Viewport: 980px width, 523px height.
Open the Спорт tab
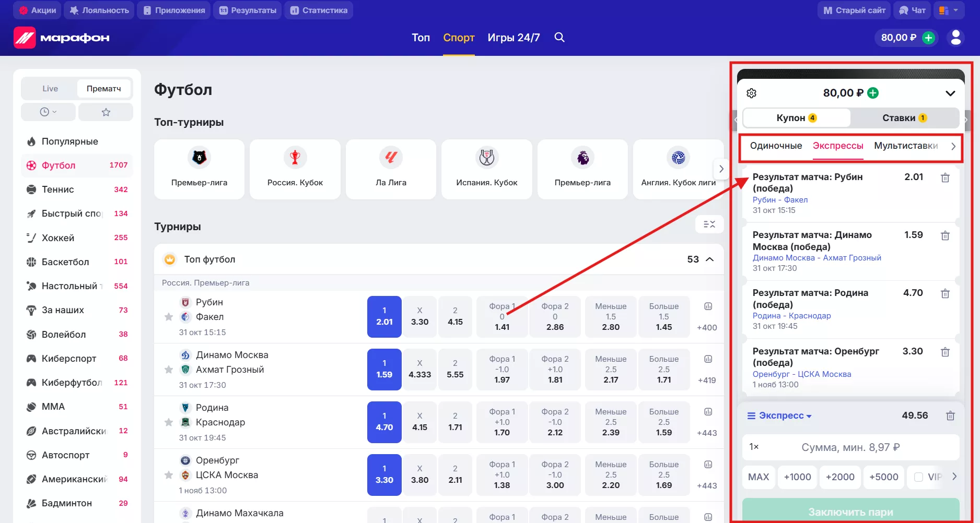(x=459, y=38)
